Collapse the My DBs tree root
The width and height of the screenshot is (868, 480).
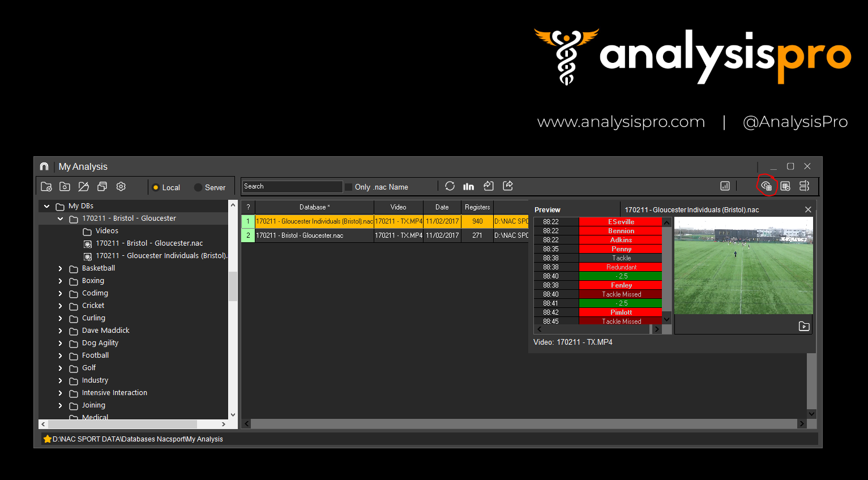click(x=47, y=206)
